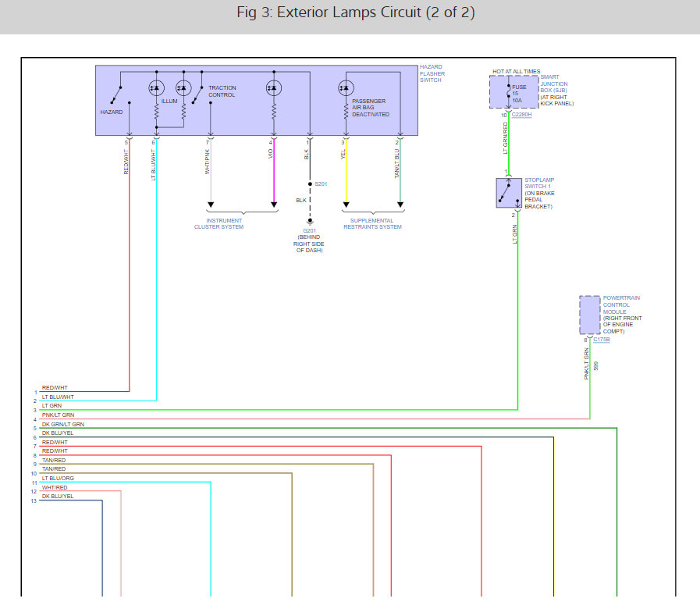Click the G201 ground symbol
700x609 pixels.
(x=310, y=221)
